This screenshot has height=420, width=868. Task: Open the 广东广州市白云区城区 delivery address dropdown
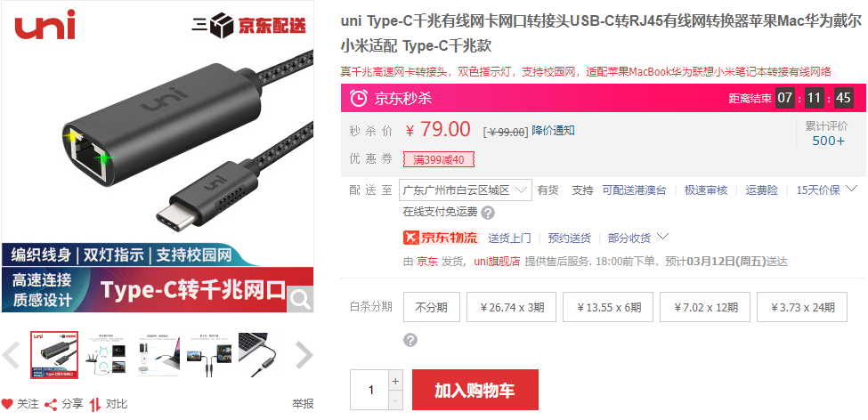pyautogui.click(x=465, y=190)
